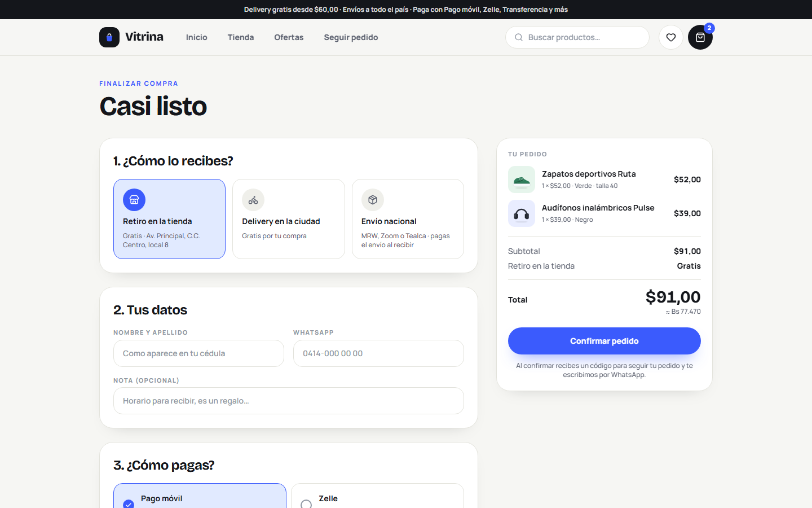The height and width of the screenshot is (508, 812).
Task: Click the Nota (opcional) input field
Action: pyautogui.click(x=289, y=401)
